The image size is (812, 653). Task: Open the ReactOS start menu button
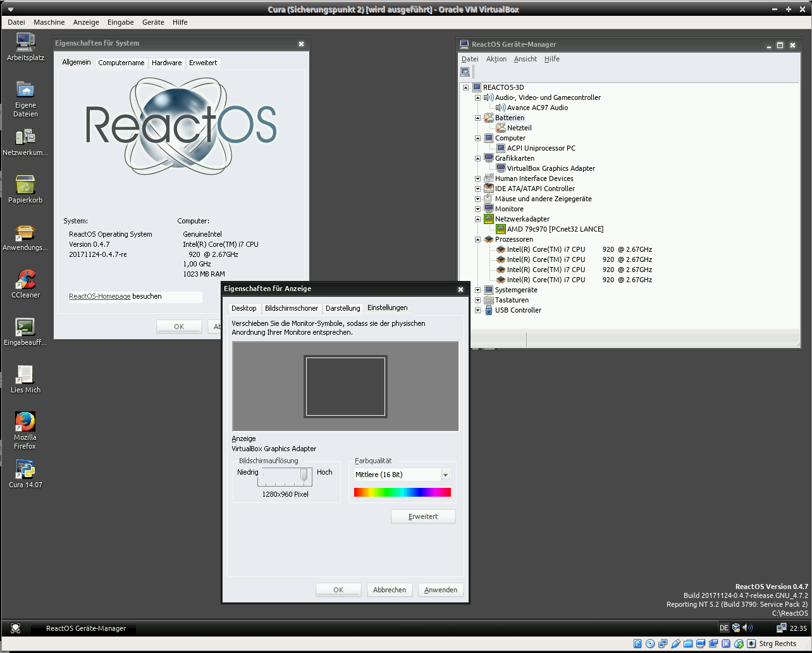pyautogui.click(x=16, y=628)
